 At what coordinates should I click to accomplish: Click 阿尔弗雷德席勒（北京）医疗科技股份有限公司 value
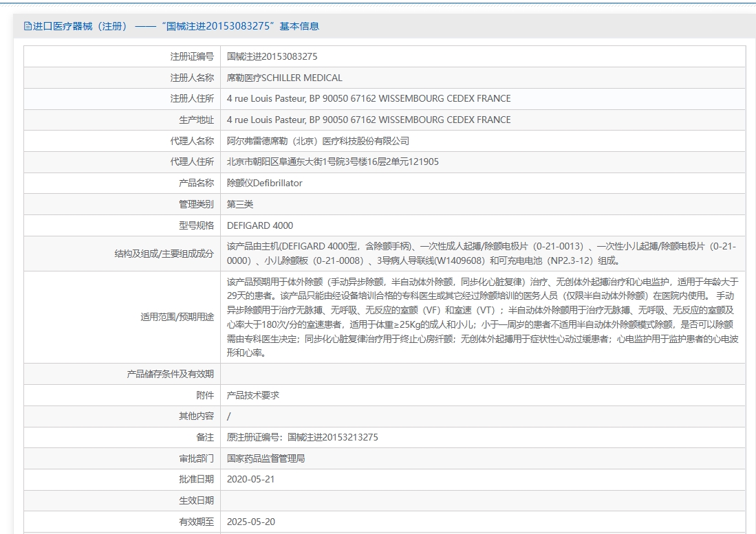[318, 141]
